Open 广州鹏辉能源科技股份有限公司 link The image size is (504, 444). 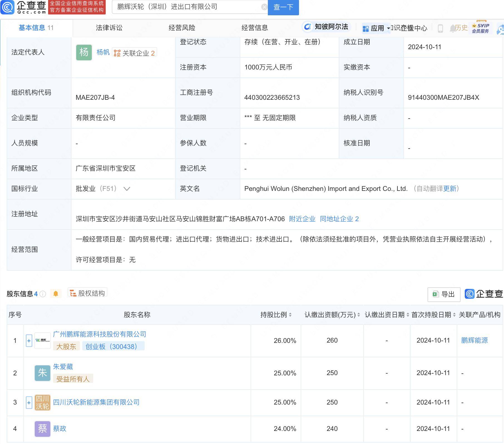(x=100, y=334)
